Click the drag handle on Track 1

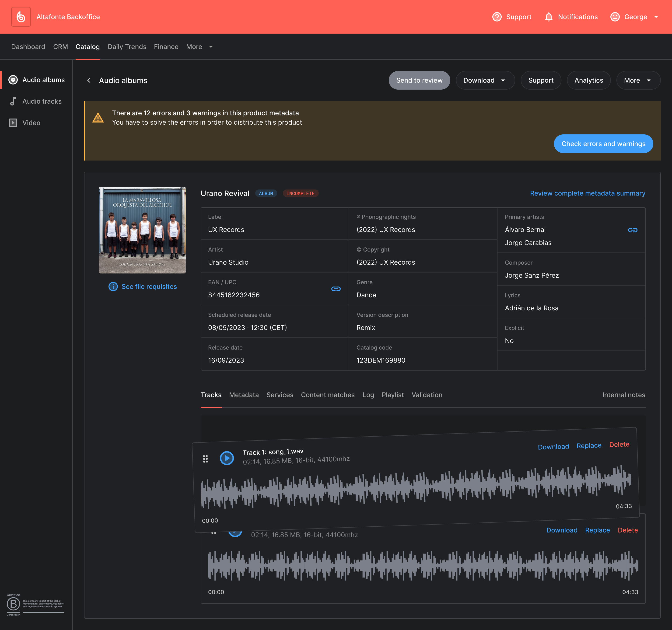[x=205, y=459]
